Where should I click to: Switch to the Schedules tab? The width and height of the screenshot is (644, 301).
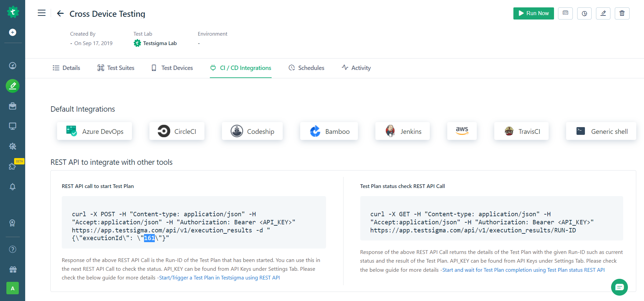307,68
